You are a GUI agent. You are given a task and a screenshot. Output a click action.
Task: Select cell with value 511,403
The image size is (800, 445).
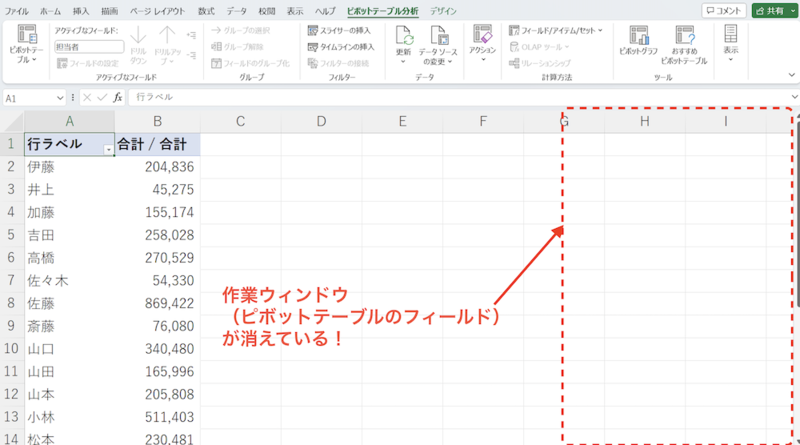(x=157, y=417)
